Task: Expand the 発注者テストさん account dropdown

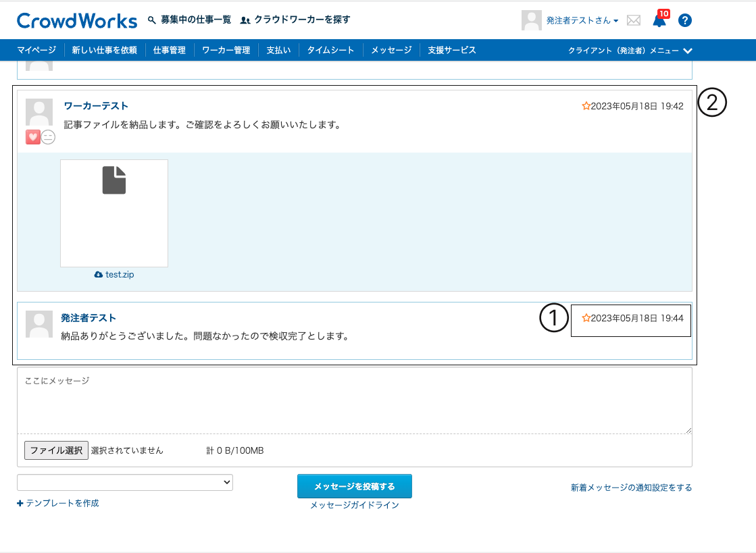Action: point(582,21)
